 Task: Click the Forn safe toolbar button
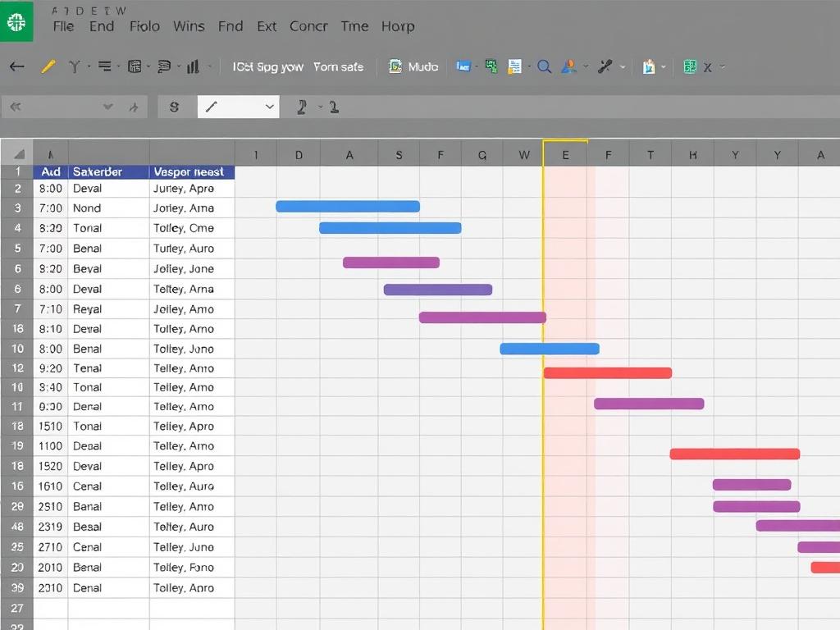click(x=339, y=66)
